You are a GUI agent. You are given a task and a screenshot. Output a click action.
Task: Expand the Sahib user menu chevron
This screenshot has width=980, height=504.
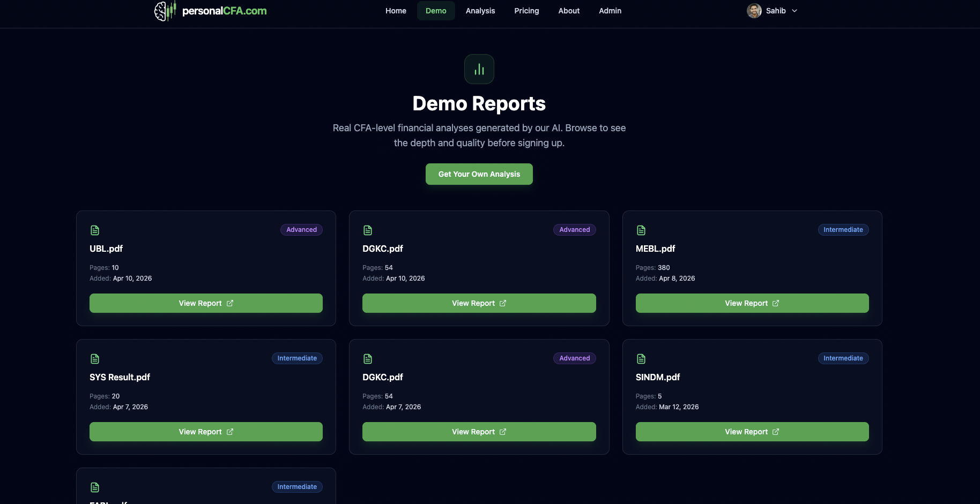[795, 11]
